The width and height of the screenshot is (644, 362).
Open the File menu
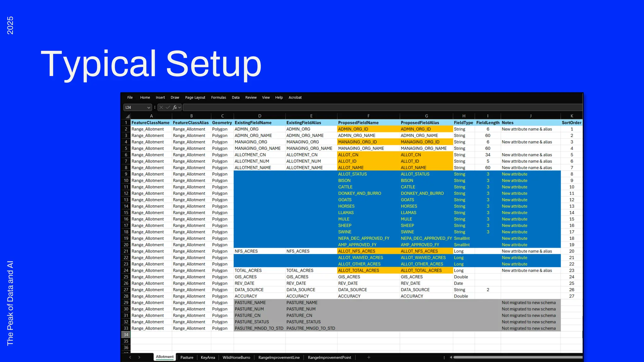[x=130, y=97]
